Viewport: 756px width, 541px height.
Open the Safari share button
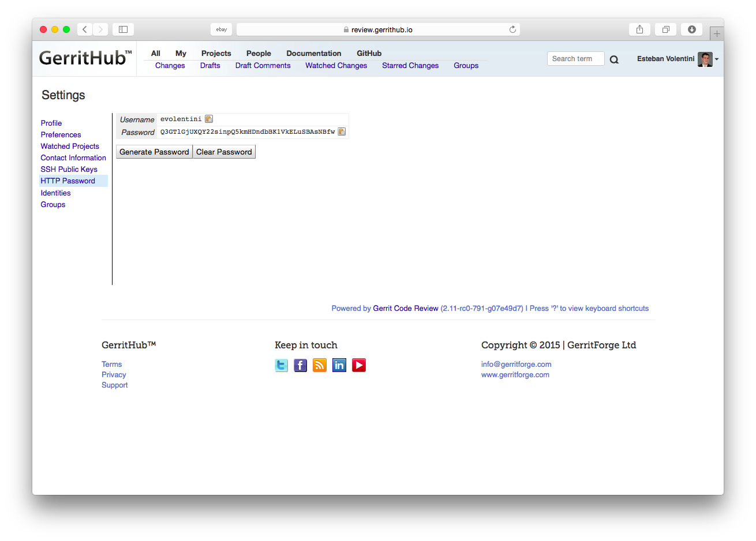(639, 29)
